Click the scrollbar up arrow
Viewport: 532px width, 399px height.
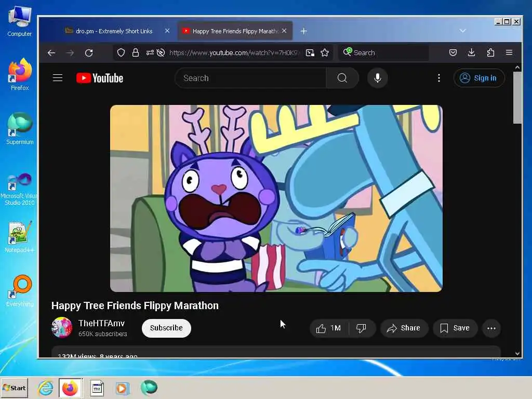517,68
